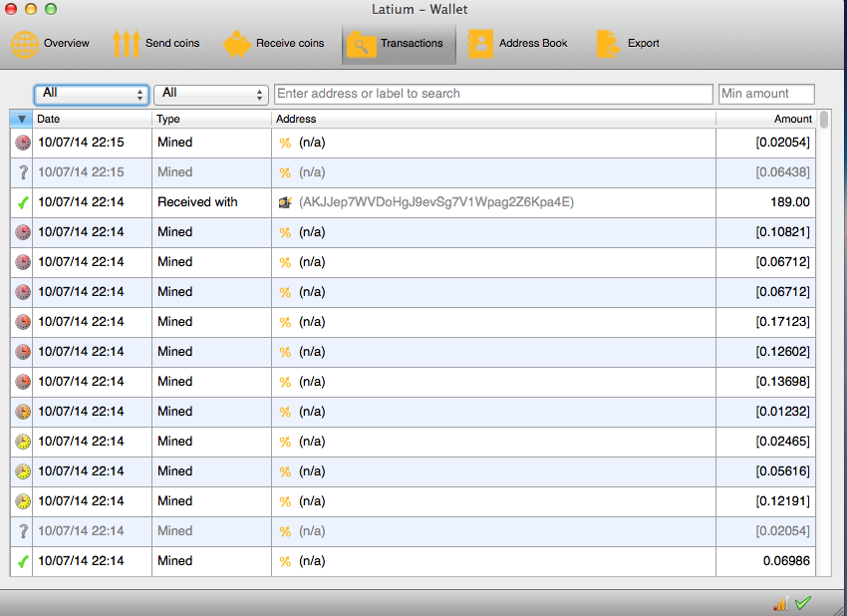Choose the Export toolbar label

coord(644,43)
